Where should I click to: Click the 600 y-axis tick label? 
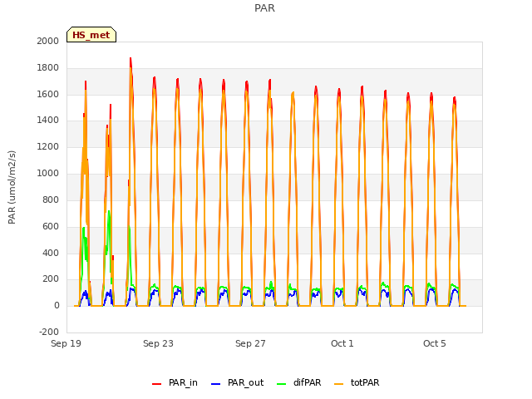pos(51,226)
